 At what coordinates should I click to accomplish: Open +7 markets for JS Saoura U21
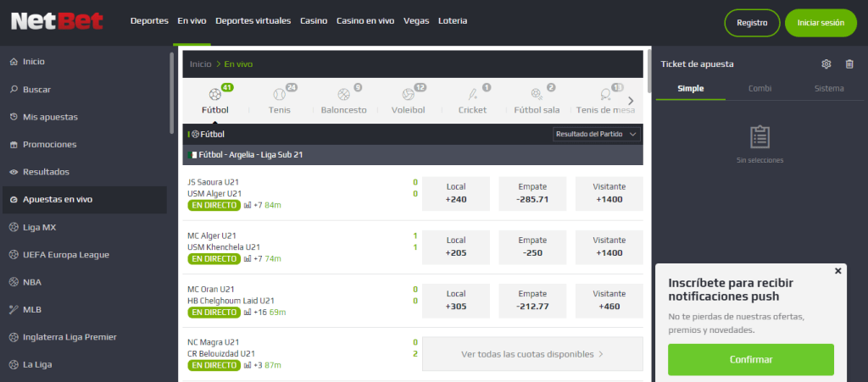coord(258,206)
